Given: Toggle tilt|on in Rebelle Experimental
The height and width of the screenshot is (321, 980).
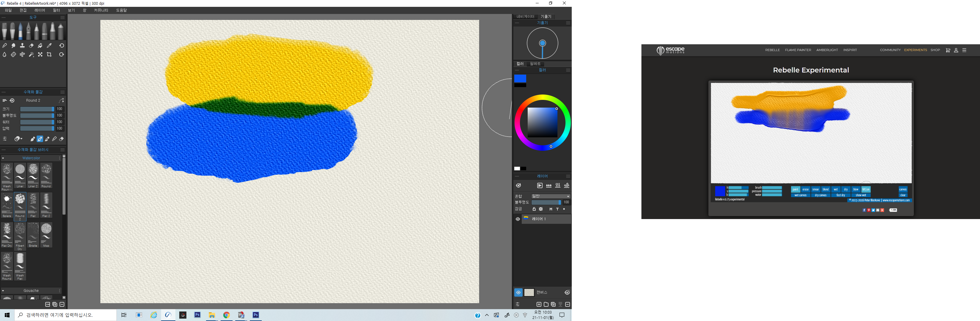Looking at the screenshot, I should 865,189.
